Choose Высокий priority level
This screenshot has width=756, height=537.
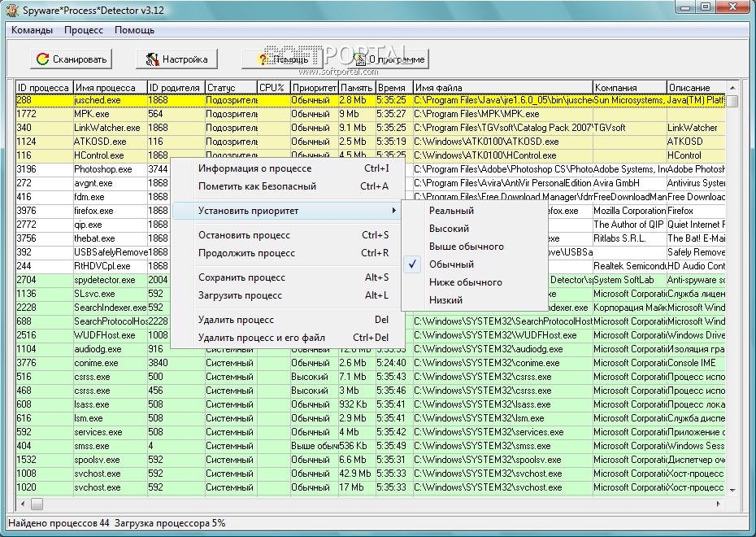pos(449,229)
